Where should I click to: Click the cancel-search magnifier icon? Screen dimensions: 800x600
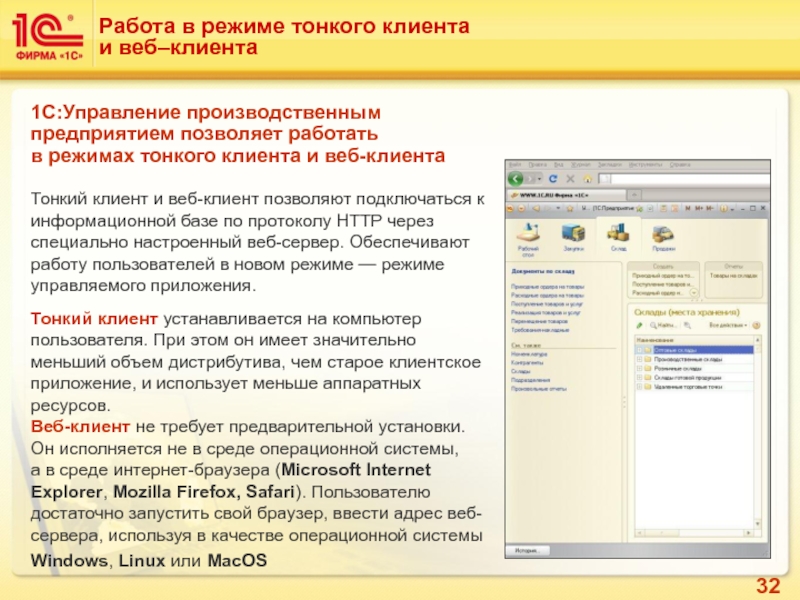[x=687, y=325]
